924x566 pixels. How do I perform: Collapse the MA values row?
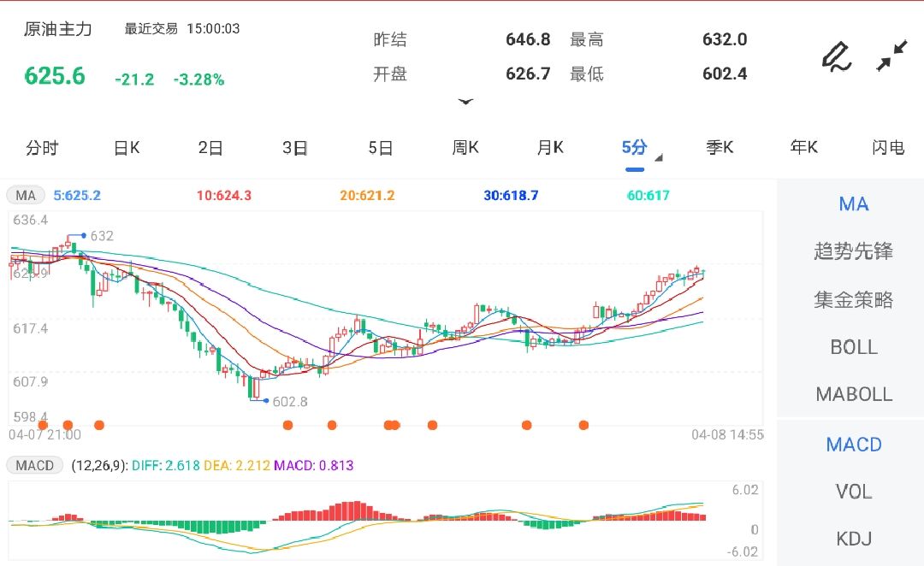[25, 195]
